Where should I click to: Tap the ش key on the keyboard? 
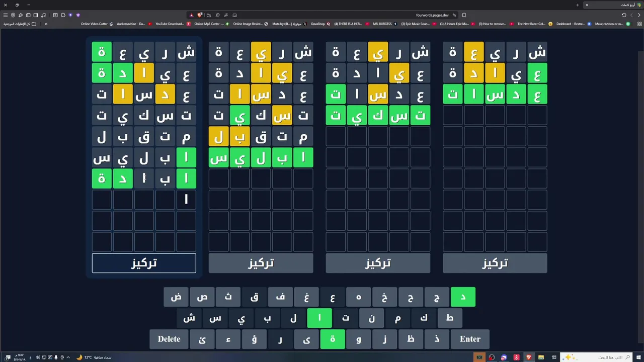[x=189, y=318]
